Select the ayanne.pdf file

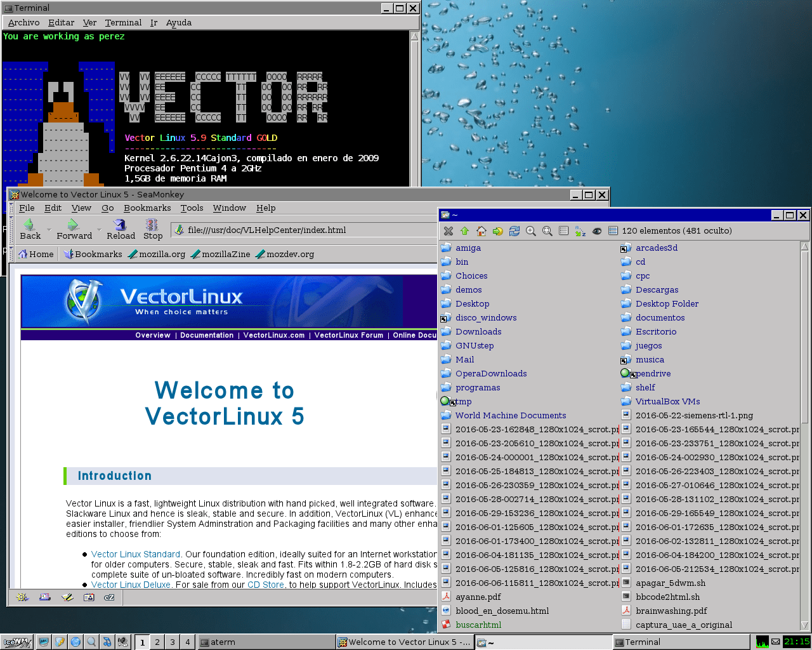click(x=471, y=597)
